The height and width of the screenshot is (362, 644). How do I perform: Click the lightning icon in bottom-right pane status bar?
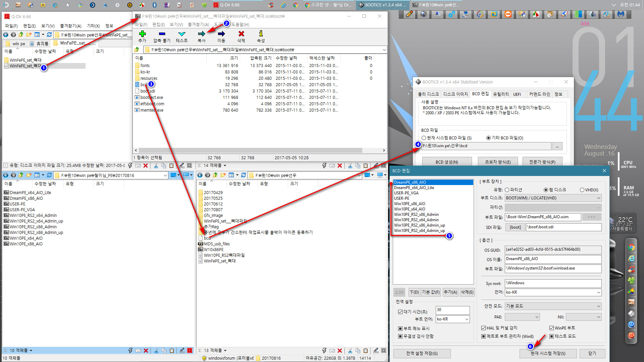324,351
